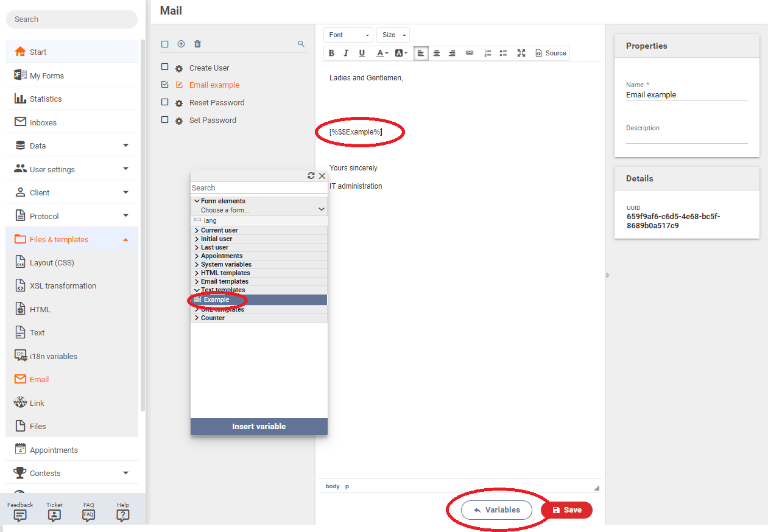Uncheck the Email example checkbox
Screen dimensions: 768x532
tap(165, 85)
